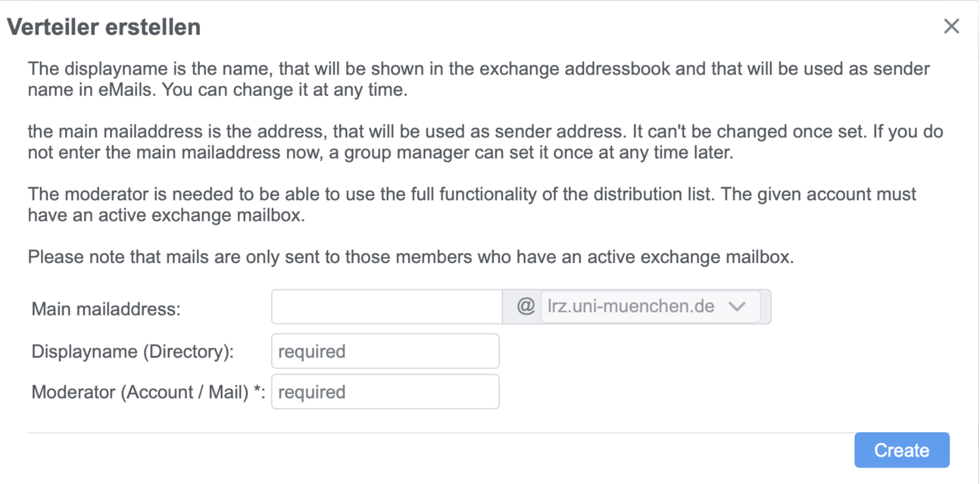The height and width of the screenshot is (484, 980).
Task: Expand the domain chevron arrow
Action: click(737, 307)
